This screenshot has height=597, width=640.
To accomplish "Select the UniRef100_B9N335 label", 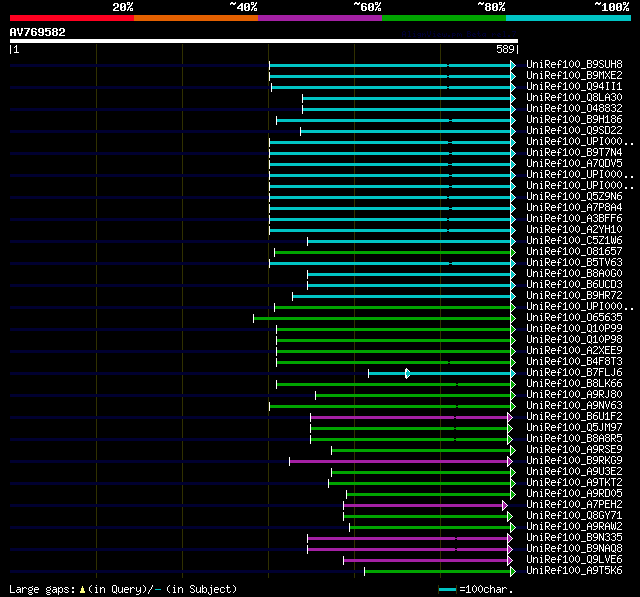I will tap(574, 538).
